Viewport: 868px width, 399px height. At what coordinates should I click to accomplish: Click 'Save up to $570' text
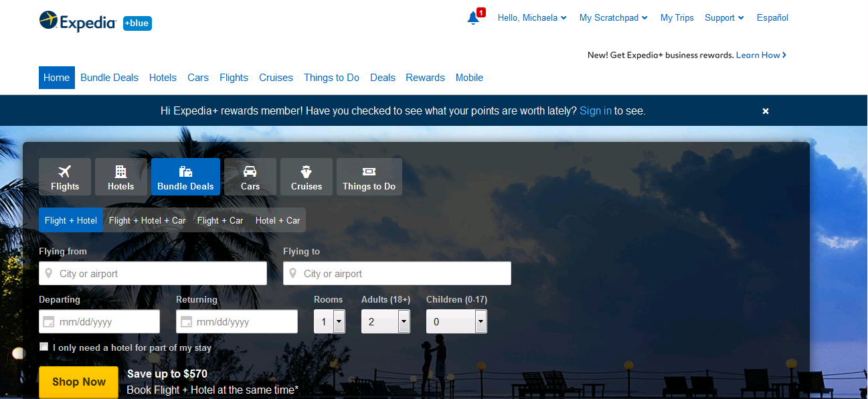[x=167, y=374]
